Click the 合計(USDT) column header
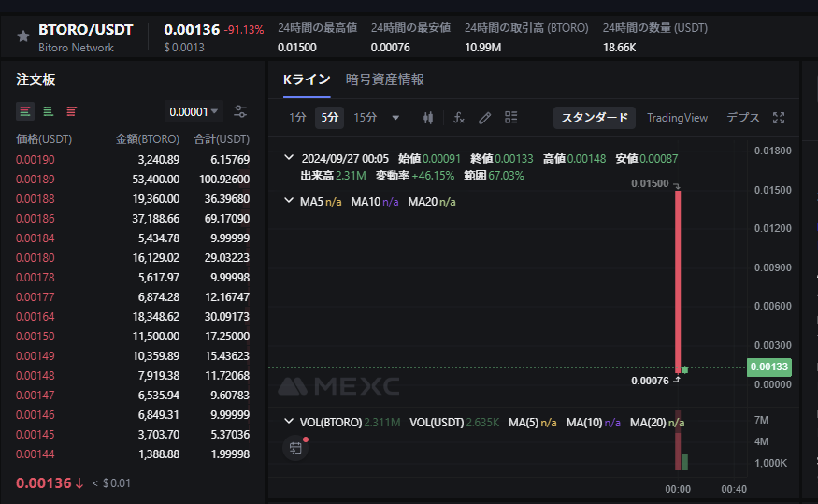 [x=222, y=139]
